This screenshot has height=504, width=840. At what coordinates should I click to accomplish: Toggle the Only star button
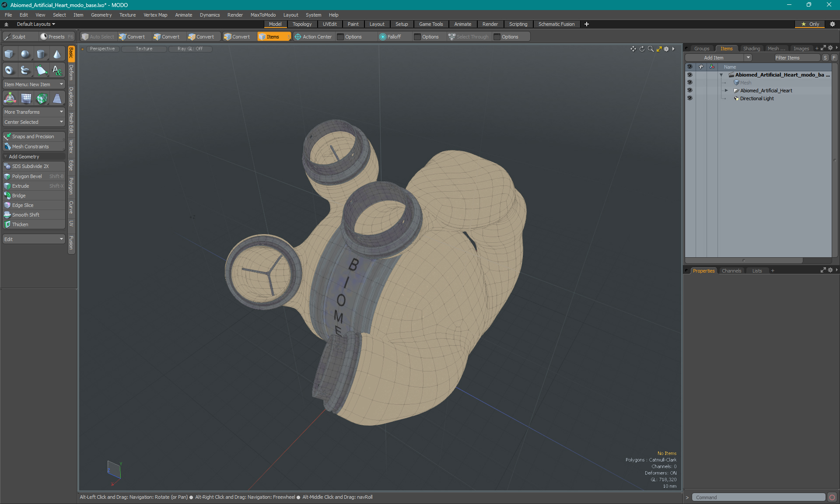(810, 24)
